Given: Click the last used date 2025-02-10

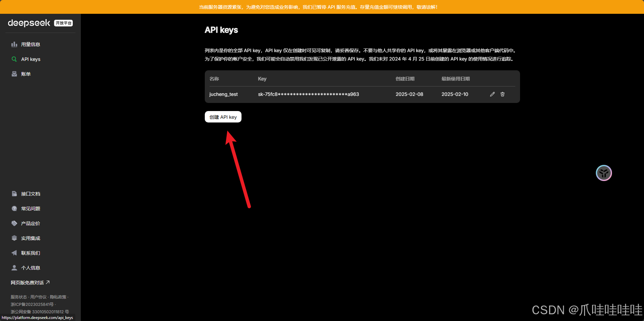Looking at the screenshot, I should pos(455,94).
